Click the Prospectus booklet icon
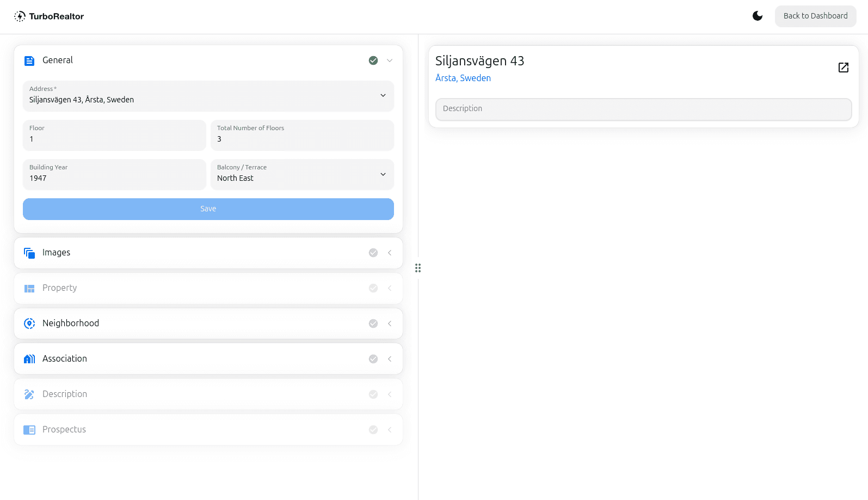Screen dimensions: 868x500 pos(29,430)
